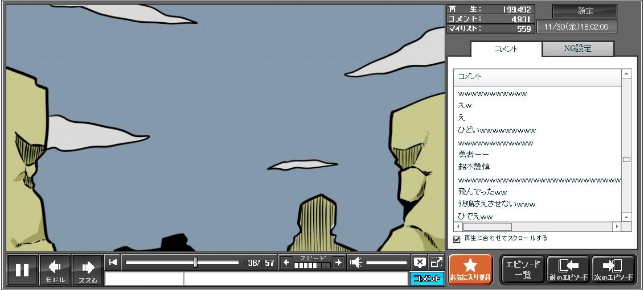Image resolution: width=644 pixels, height=290 pixels.
Task: Open the エピソード一覧 episode list
Action: click(522, 270)
